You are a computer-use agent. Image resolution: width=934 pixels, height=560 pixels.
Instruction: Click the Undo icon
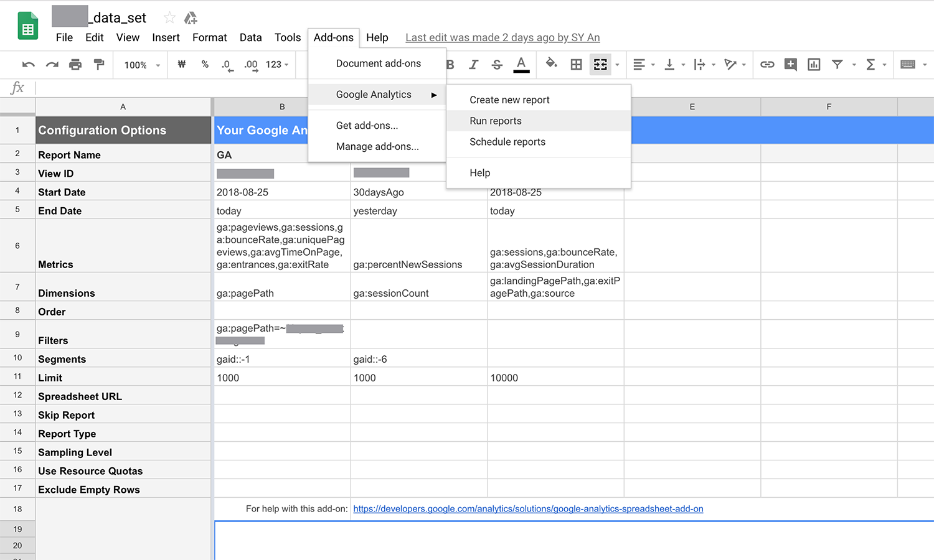tap(29, 65)
